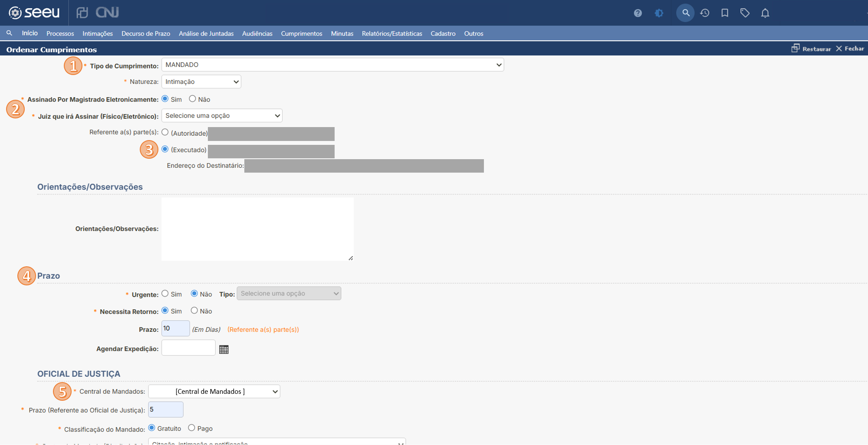The image size is (868, 445).
Task: Select the (Executado) party radio button
Action: coord(165,149)
